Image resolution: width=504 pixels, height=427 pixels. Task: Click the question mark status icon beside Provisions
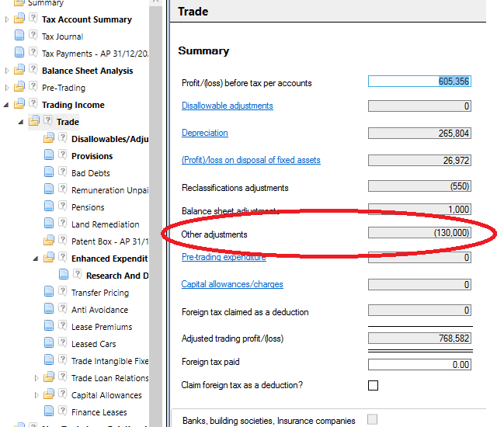(63, 154)
